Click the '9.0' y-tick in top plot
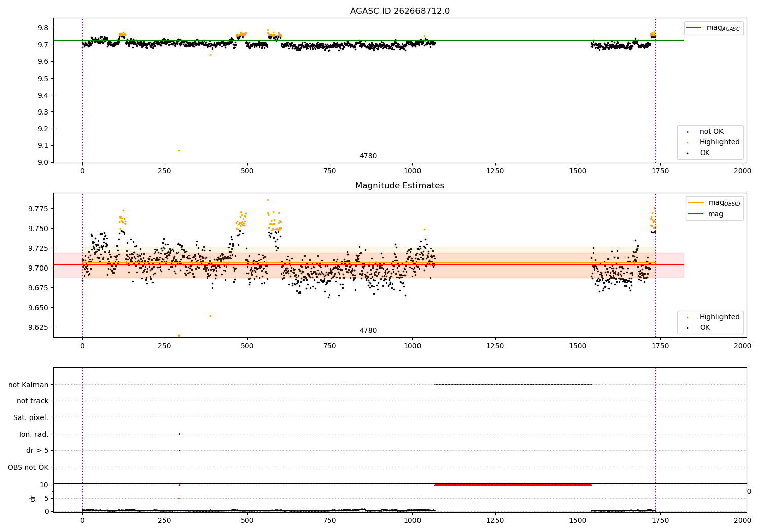Viewport: 760px width, 532px height. tap(44, 163)
